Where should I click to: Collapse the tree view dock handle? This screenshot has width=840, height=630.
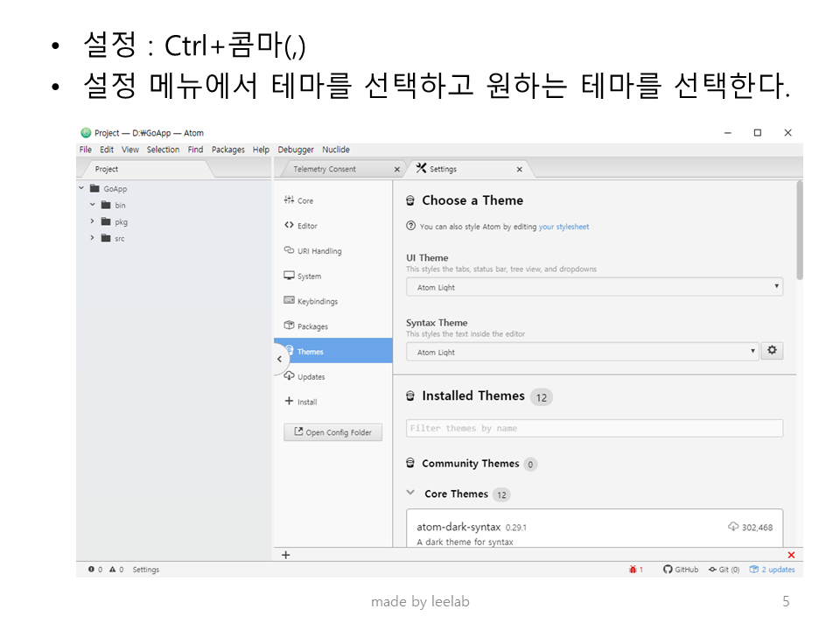pos(279,359)
